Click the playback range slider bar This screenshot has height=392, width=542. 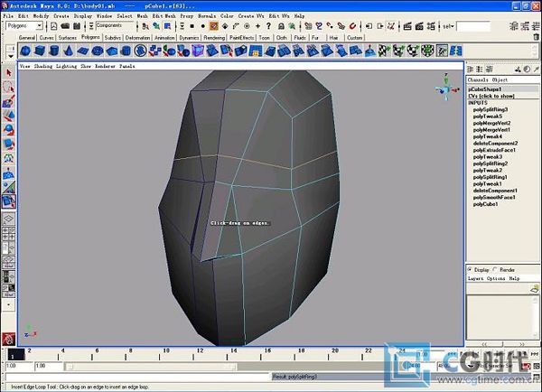click(x=150, y=367)
